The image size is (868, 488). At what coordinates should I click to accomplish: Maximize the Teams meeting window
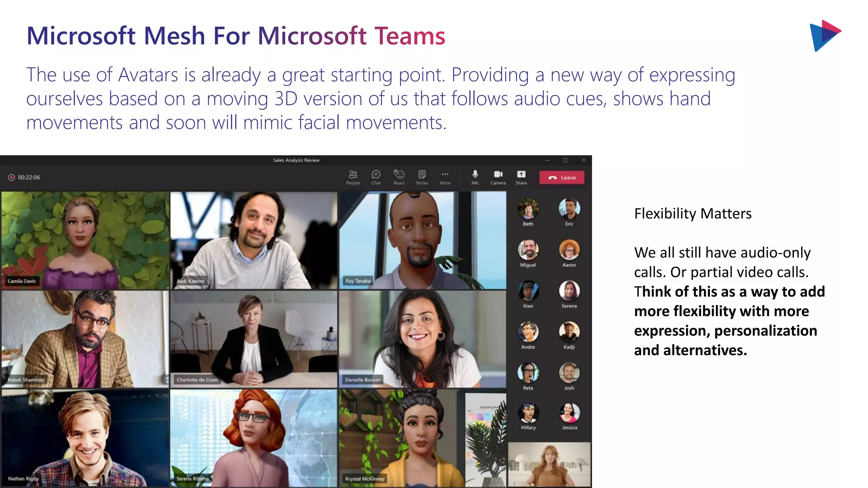(x=565, y=160)
